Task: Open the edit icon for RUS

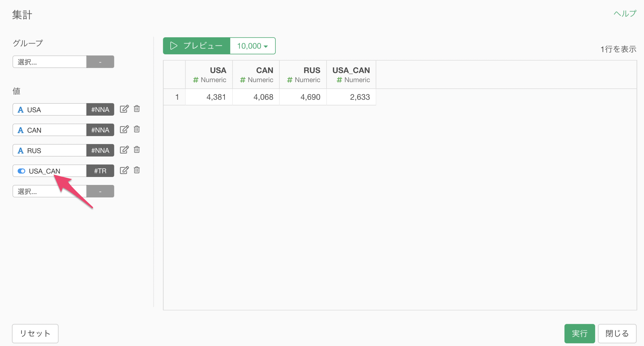Action: coord(124,150)
